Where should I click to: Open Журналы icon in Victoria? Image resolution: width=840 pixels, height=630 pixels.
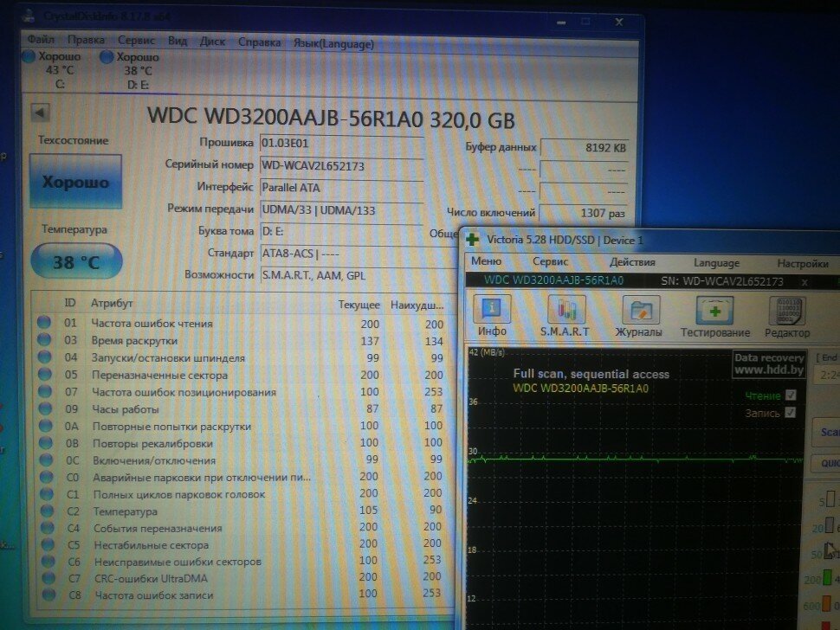(x=638, y=317)
